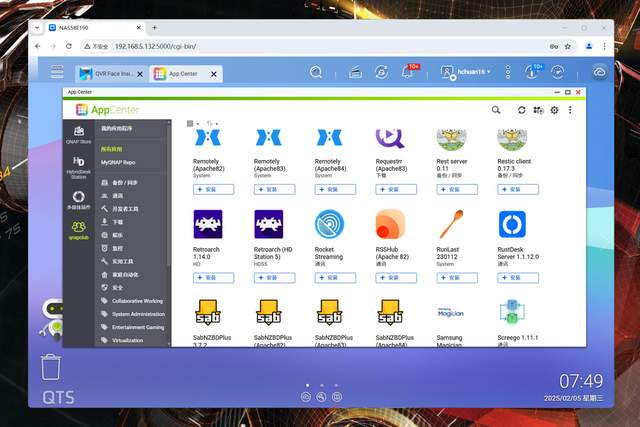Viewport: 640px width, 427px height.
Task: Open the hchuan16 user account dropdown
Action: coord(466,72)
